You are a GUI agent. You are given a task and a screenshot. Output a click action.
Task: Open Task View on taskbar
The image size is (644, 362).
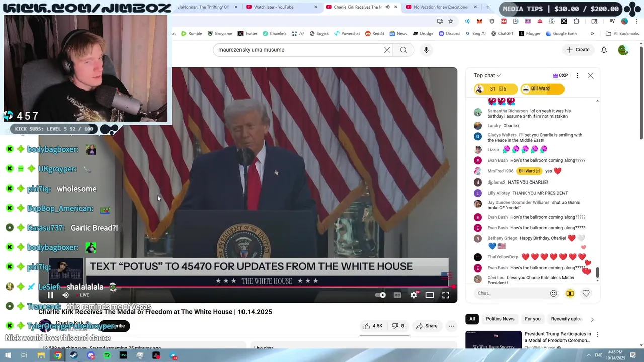(x=24, y=355)
